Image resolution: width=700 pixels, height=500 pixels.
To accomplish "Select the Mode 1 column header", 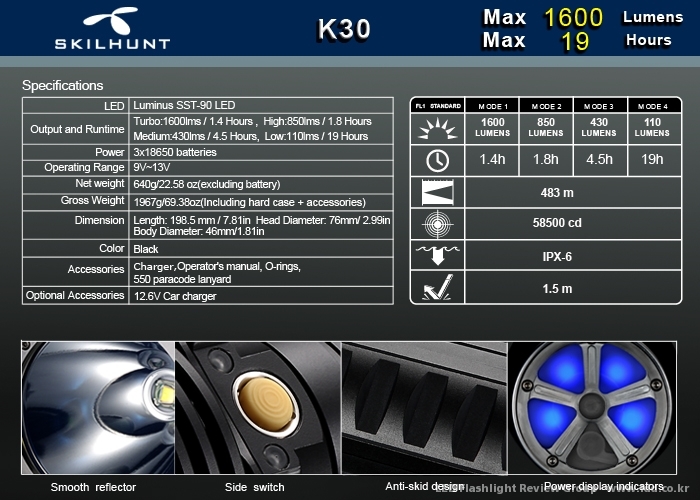I will point(492,105).
